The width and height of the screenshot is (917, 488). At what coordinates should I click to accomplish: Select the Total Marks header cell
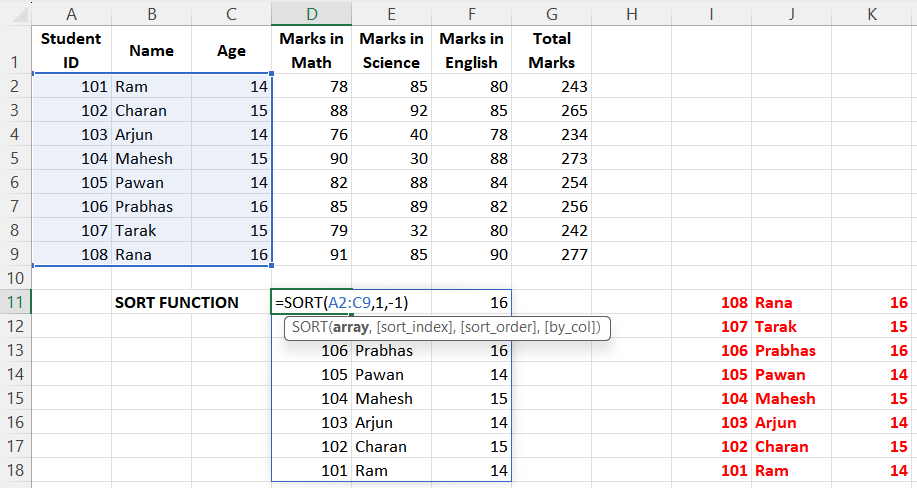pos(551,50)
